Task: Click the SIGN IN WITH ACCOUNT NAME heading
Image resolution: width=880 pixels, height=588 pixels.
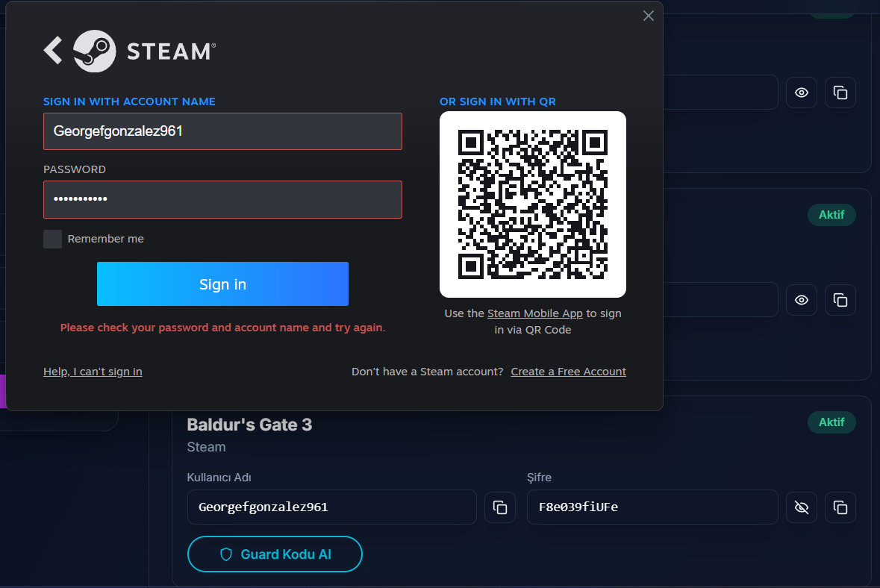Action: coord(129,101)
